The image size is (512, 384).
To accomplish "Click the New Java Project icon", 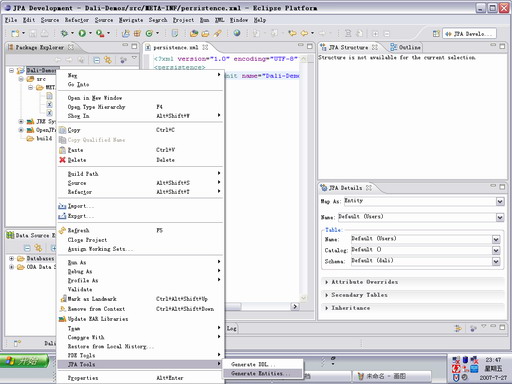I will click(x=126, y=33).
